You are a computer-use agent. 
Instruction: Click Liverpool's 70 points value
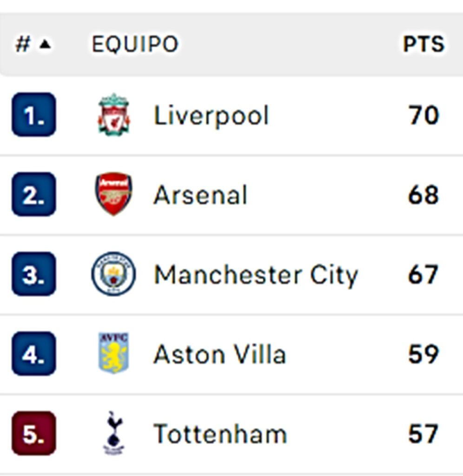pyautogui.click(x=424, y=115)
